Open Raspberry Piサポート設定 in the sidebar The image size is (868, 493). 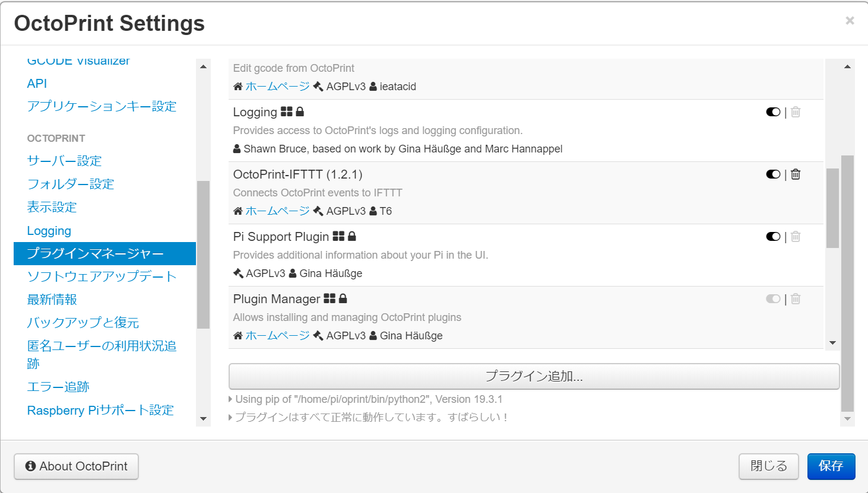[100, 410]
